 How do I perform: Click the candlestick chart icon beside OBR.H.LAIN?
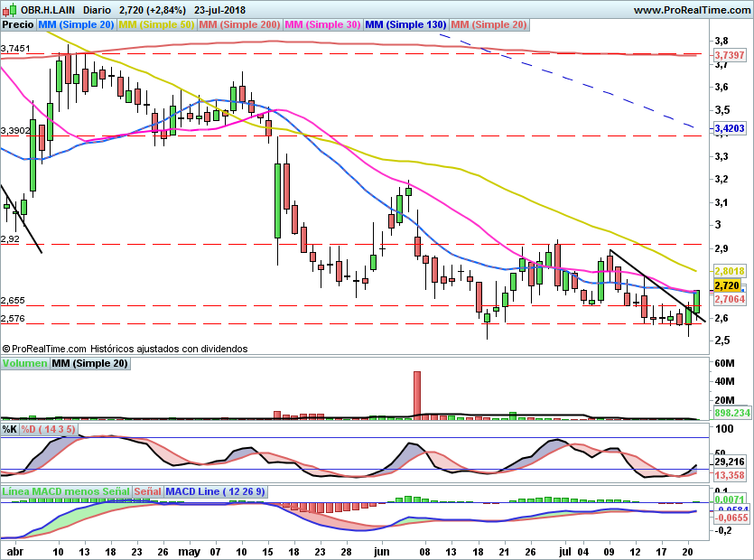coord(8,9)
